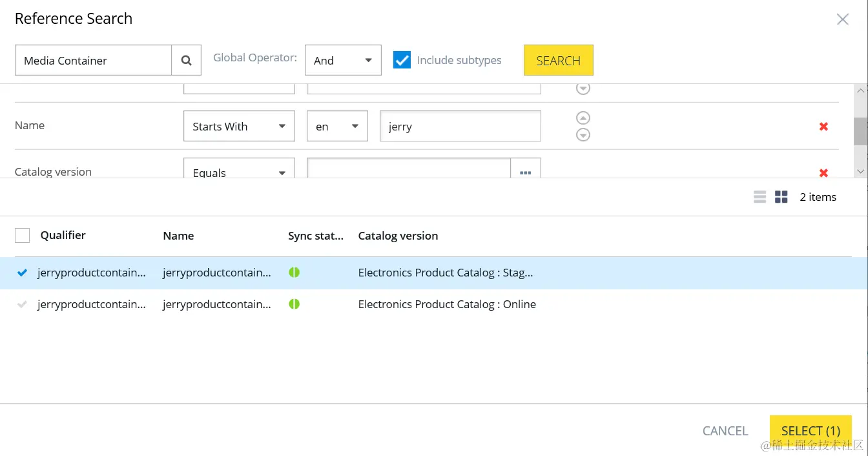Image resolution: width=868 pixels, height=456 pixels.
Task: Close the Reference Search dialog
Action: [x=843, y=19]
